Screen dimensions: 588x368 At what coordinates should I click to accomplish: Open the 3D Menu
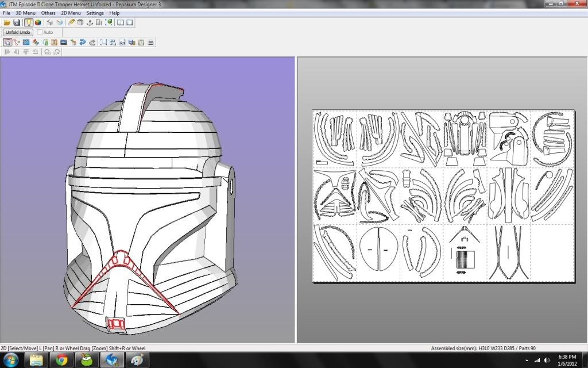pyautogui.click(x=25, y=13)
